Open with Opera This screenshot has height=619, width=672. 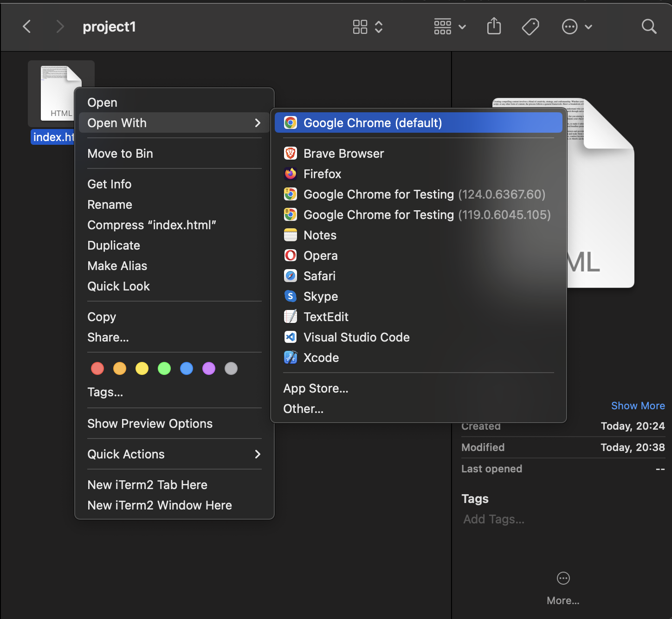click(419, 256)
